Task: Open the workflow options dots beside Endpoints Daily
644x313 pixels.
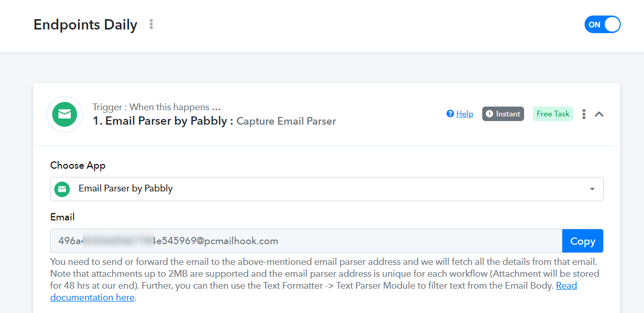Action: [151, 24]
